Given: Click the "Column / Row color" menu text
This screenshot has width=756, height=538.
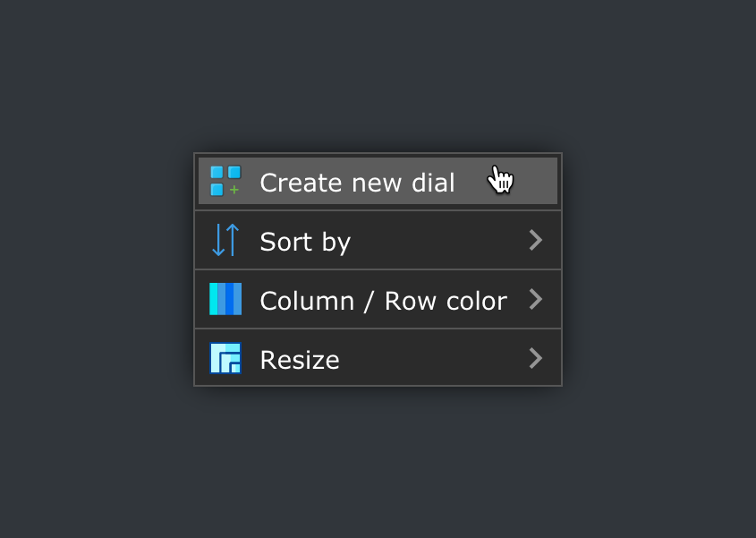Looking at the screenshot, I should 383,301.
